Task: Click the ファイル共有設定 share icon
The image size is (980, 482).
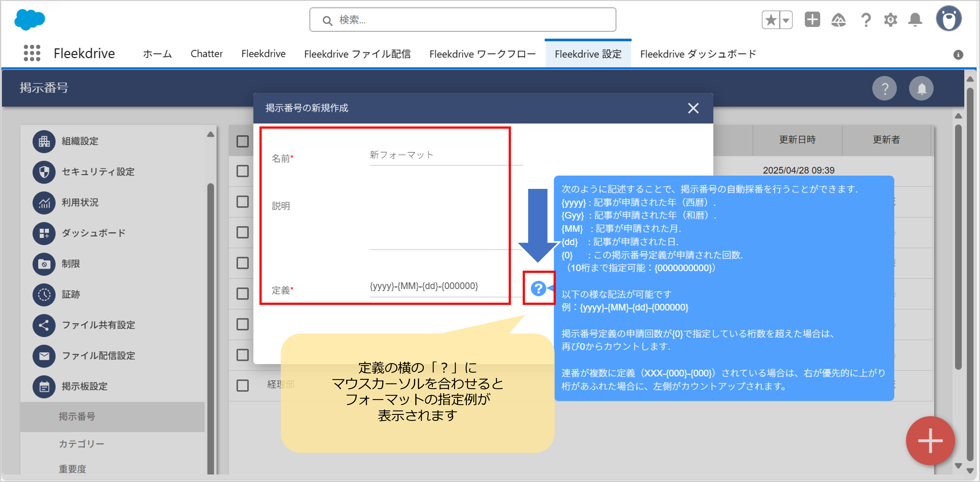Action: pyautogui.click(x=44, y=325)
